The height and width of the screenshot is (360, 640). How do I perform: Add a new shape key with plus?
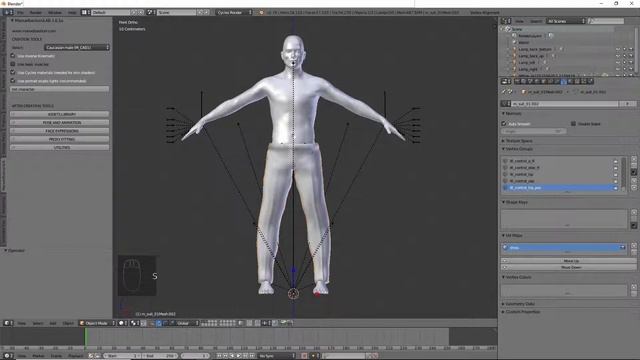[634, 212]
